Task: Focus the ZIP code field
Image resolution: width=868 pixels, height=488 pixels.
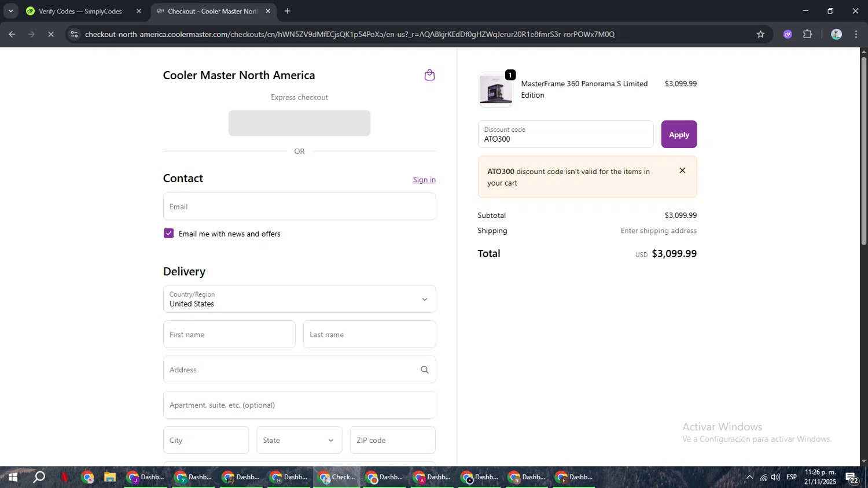Action: [393, 440]
